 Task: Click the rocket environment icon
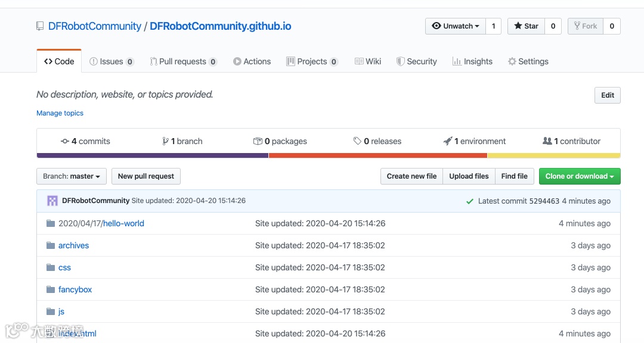pyautogui.click(x=448, y=141)
